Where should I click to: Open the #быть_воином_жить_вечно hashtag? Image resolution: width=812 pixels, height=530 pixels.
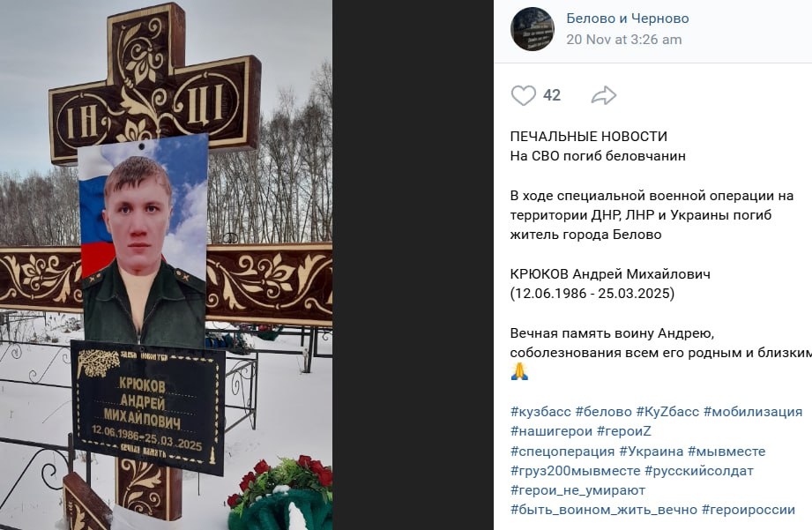604,510
